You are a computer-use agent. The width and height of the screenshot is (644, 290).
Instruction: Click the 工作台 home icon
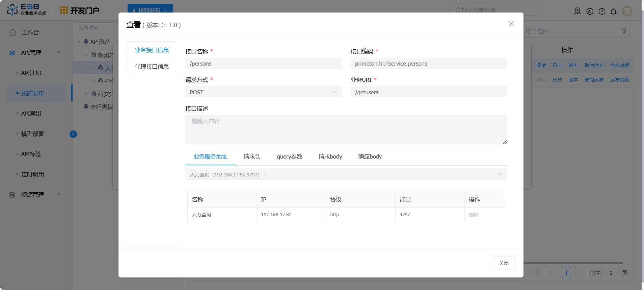(13, 32)
